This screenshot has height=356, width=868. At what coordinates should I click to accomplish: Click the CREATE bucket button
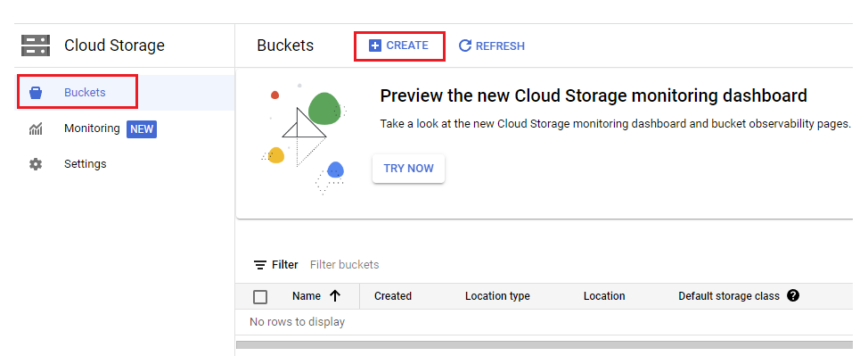pyautogui.click(x=399, y=46)
